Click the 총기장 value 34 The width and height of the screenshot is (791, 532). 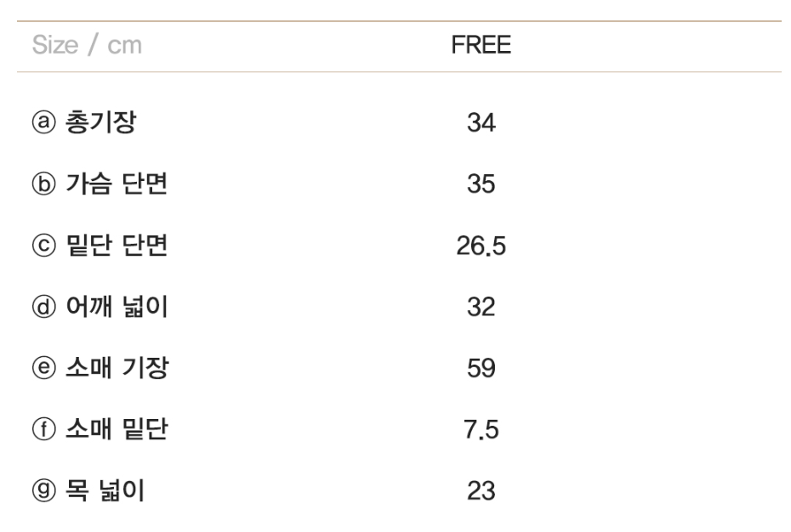[x=481, y=124]
